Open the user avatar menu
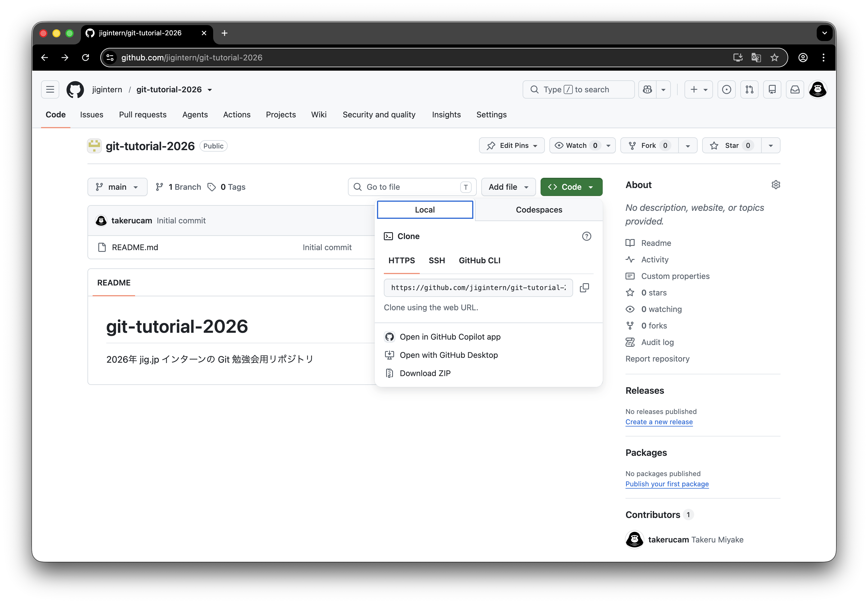The height and width of the screenshot is (604, 868). click(x=818, y=89)
